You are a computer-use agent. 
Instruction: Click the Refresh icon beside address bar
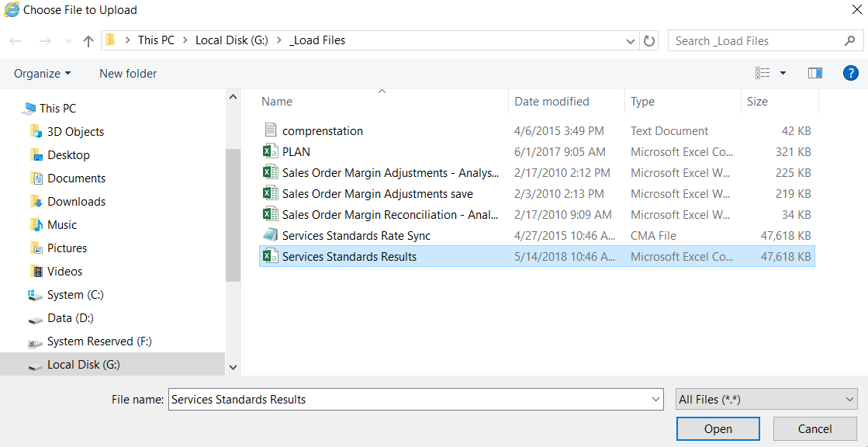650,41
